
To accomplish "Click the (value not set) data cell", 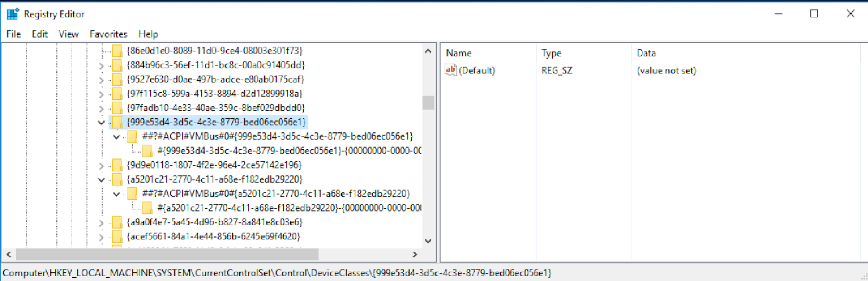I will pyautogui.click(x=667, y=71).
